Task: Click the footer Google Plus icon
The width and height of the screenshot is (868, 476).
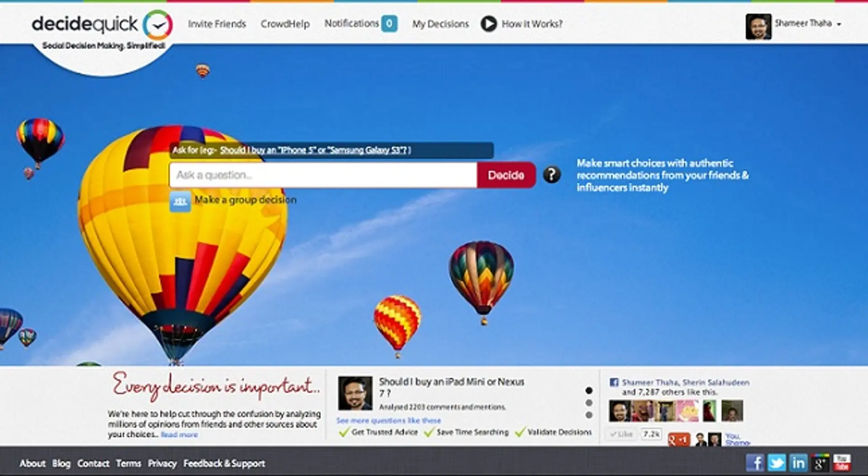Action: point(820,463)
